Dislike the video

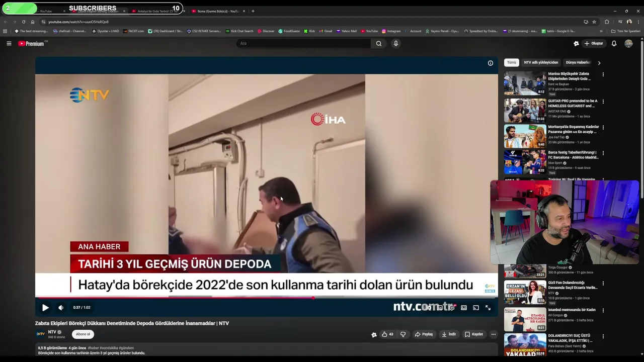coord(403,334)
